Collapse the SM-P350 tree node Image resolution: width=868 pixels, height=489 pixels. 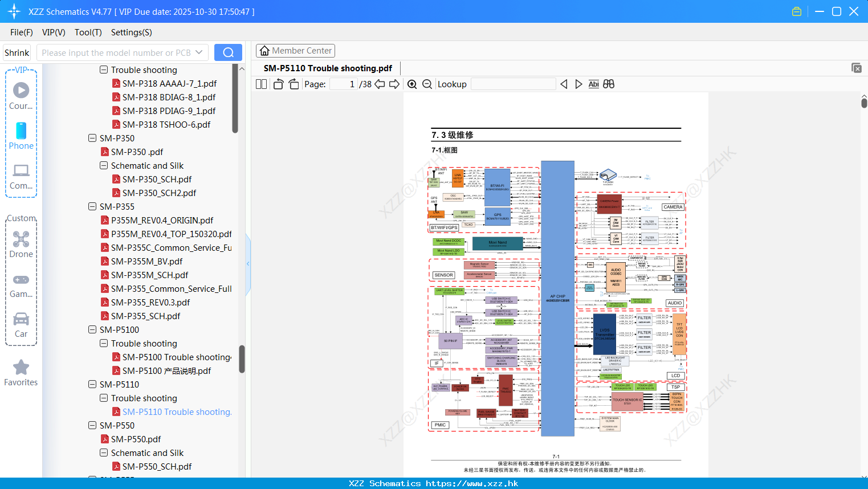(x=92, y=138)
